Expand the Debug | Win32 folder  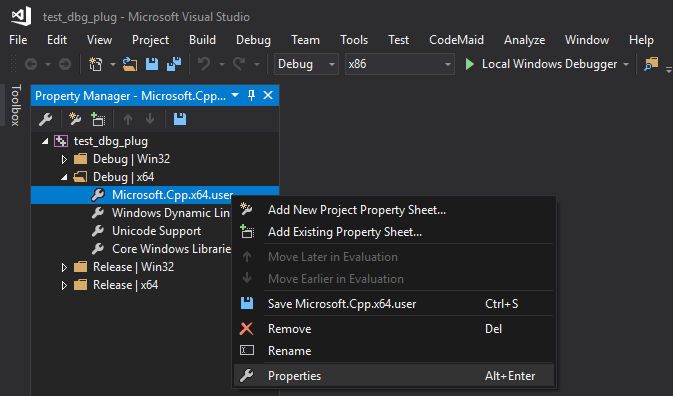(x=64, y=159)
